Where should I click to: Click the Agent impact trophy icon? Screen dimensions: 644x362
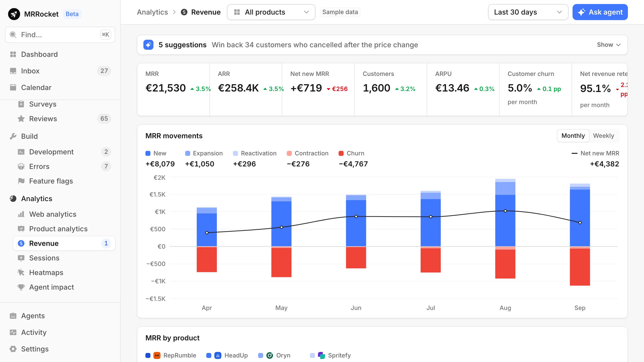(21, 287)
